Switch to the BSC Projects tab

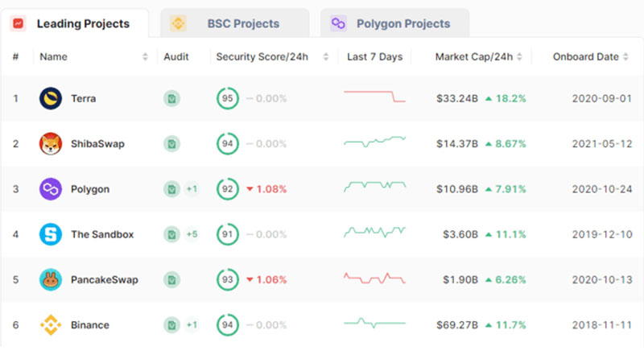(234, 23)
